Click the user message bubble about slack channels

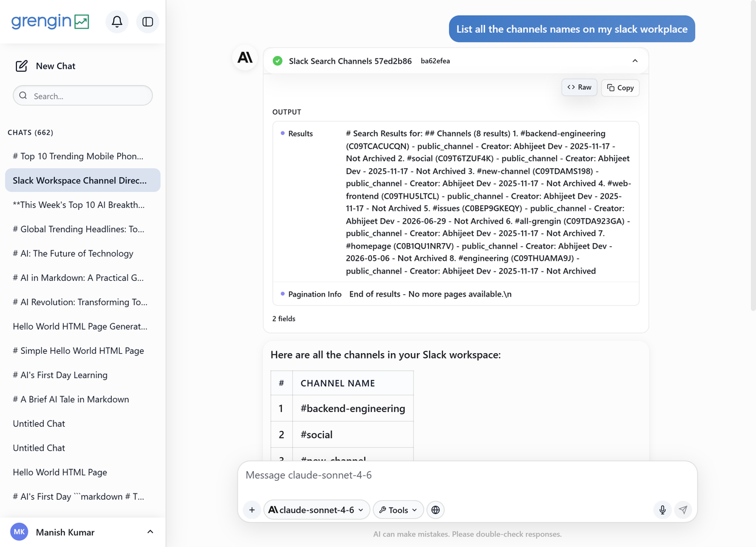coord(572,29)
